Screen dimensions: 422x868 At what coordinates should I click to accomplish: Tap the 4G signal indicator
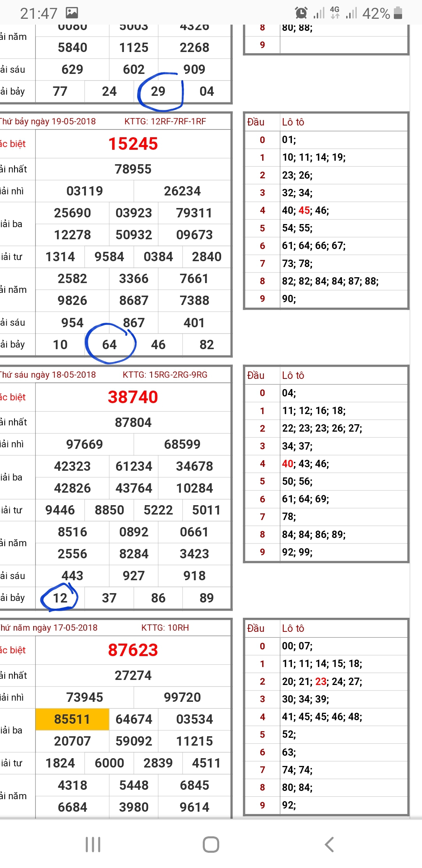[335, 13]
